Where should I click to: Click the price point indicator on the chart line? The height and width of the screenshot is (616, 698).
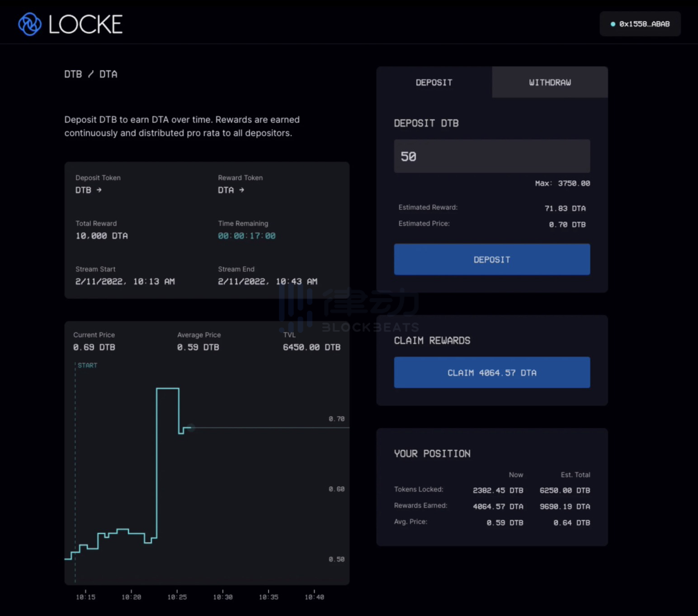tap(190, 428)
